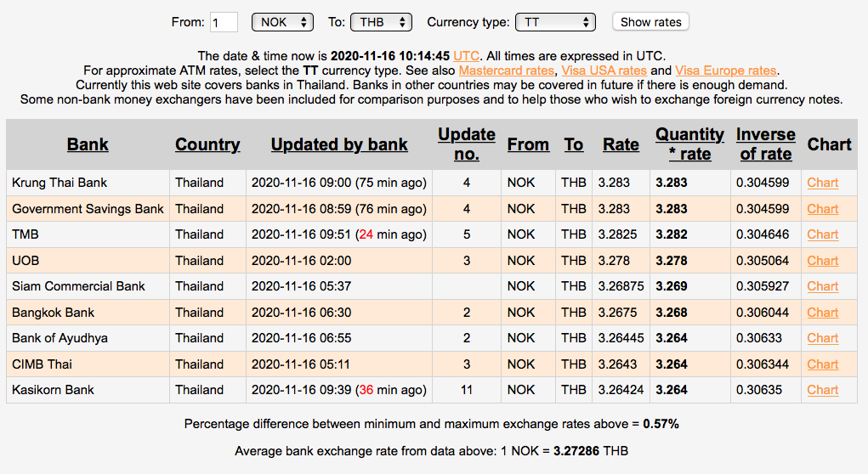This screenshot has width=868, height=474.
Task: Open the NOK source currency dropdown
Action: coord(282,22)
